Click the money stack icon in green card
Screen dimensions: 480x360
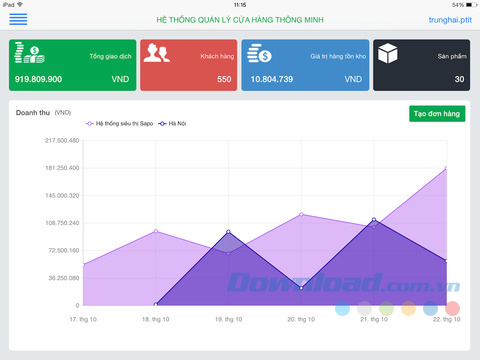(x=29, y=53)
